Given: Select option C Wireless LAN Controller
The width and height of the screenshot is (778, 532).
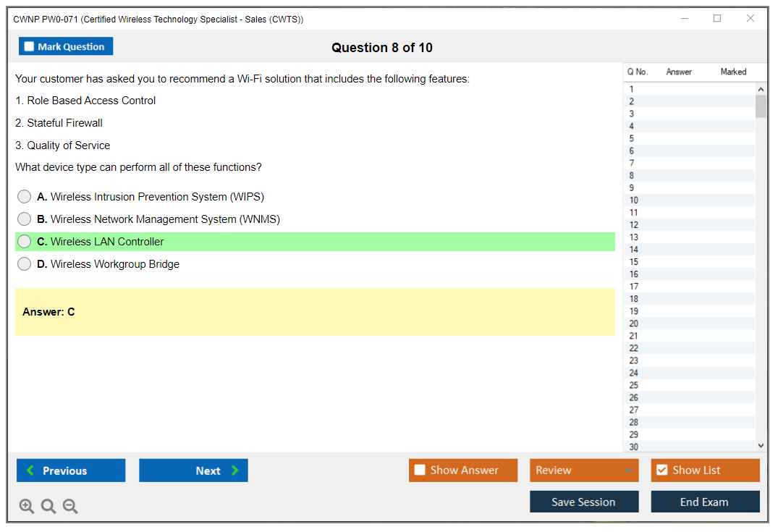Looking at the screenshot, I should [25, 242].
